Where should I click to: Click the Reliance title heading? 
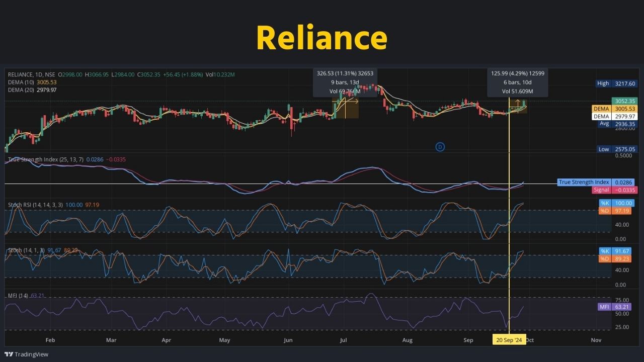pos(322,38)
